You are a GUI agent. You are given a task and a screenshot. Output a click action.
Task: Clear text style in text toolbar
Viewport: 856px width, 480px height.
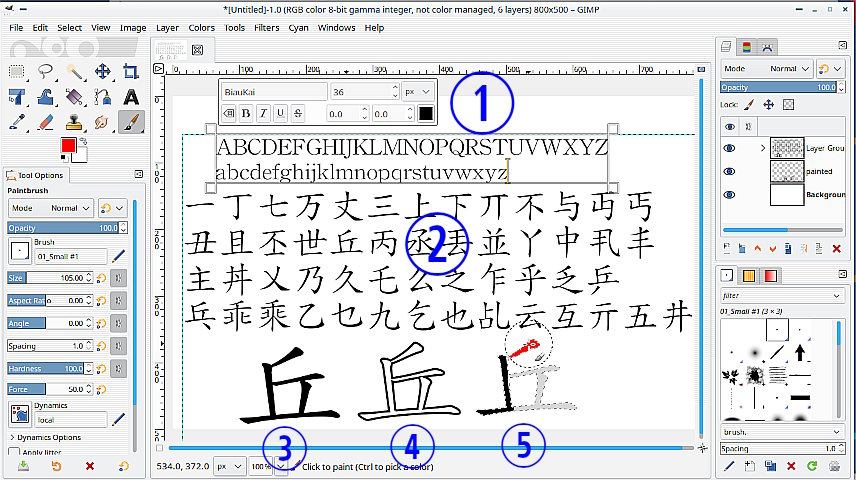pos(229,113)
